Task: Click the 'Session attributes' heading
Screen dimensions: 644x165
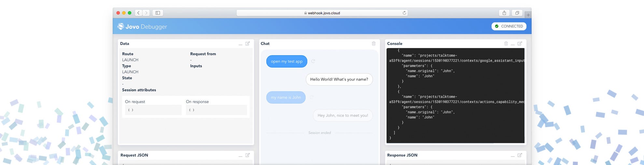Action: click(139, 90)
